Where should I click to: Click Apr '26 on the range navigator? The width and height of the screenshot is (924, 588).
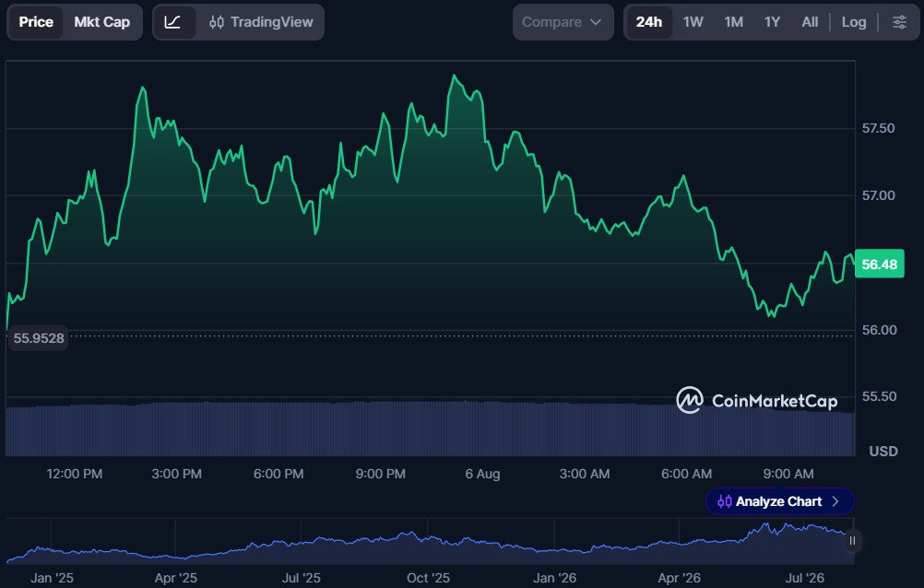(x=679, y=578)
